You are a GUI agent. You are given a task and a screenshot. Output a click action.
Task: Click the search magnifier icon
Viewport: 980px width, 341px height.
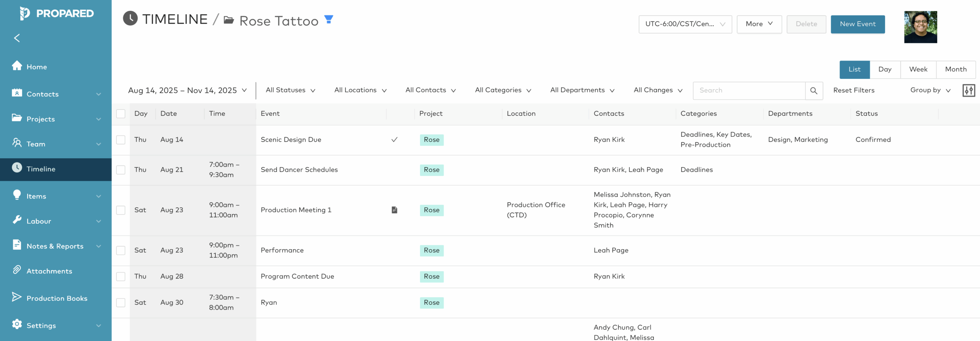[813, 90]
